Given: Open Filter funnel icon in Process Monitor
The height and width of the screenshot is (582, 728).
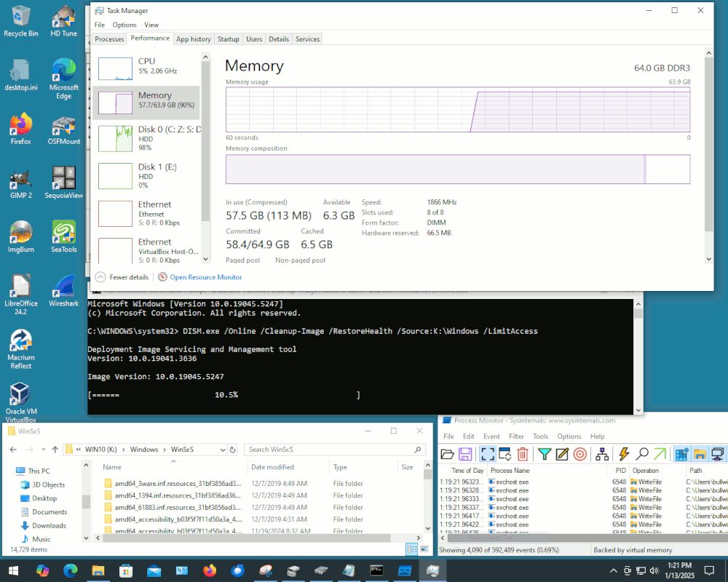Looking at the screenshot, I should [x=544, y=454].
